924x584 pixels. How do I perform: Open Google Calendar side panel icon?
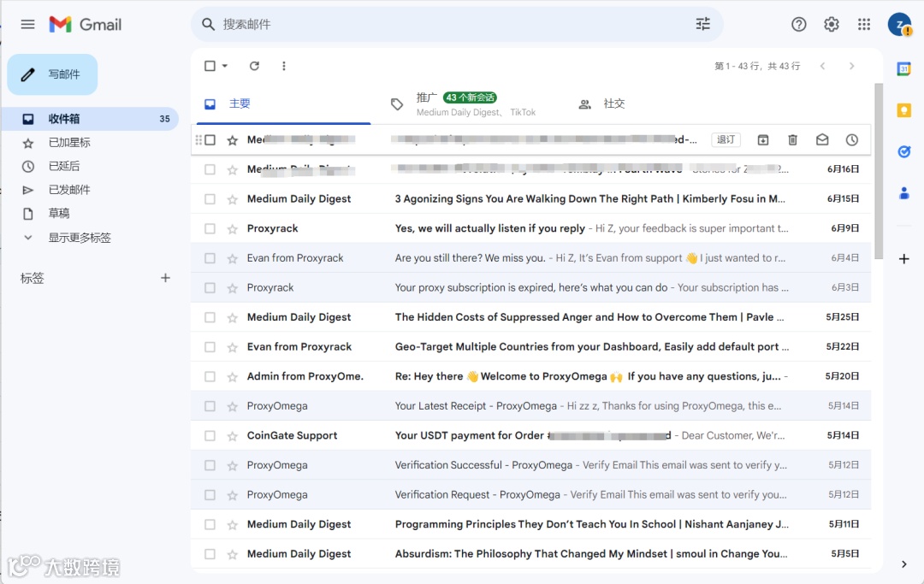pyautogui.click(x=904, y=69)
